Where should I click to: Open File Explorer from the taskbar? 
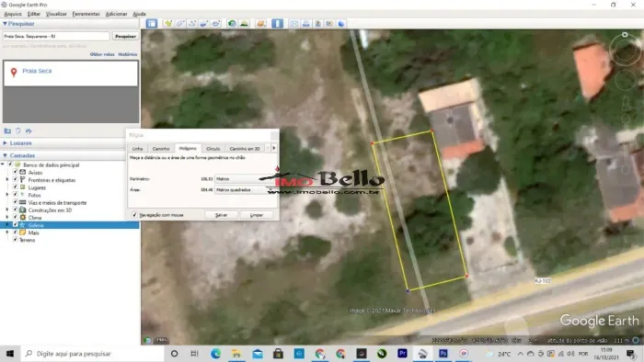[x=236, y=354]
